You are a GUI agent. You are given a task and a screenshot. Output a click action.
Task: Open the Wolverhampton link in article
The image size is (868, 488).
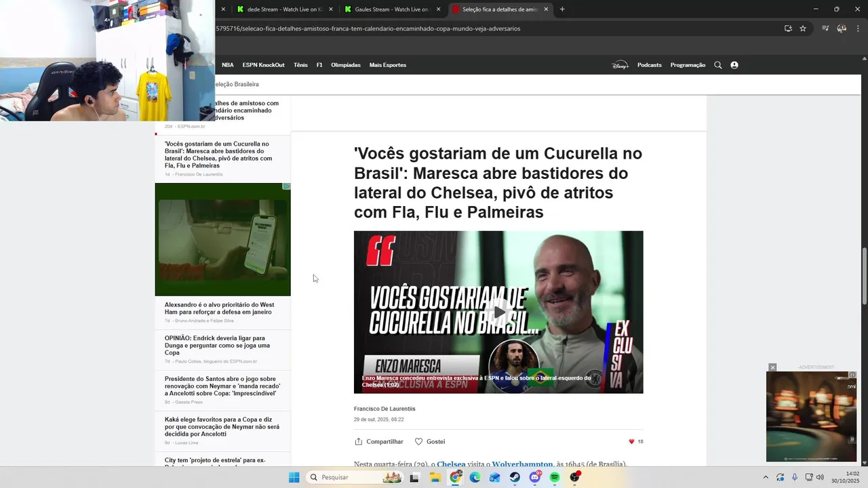(522, 464)
